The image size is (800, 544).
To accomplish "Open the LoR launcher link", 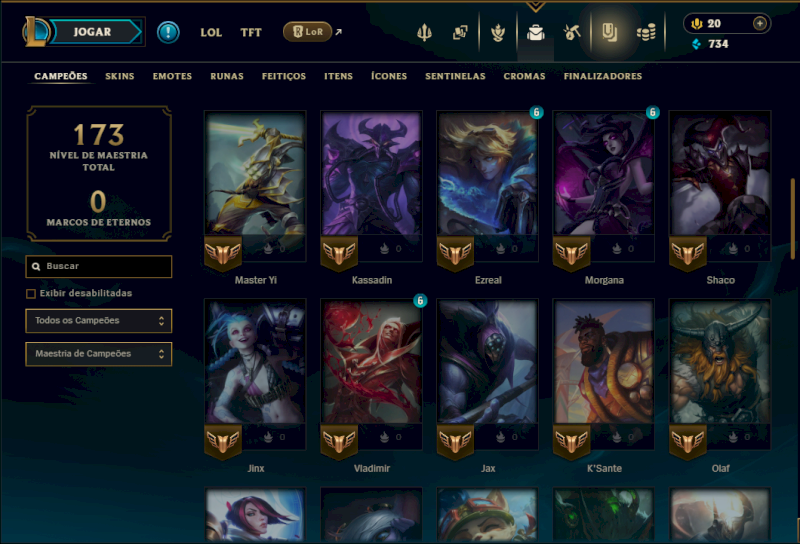I will 308,32.
